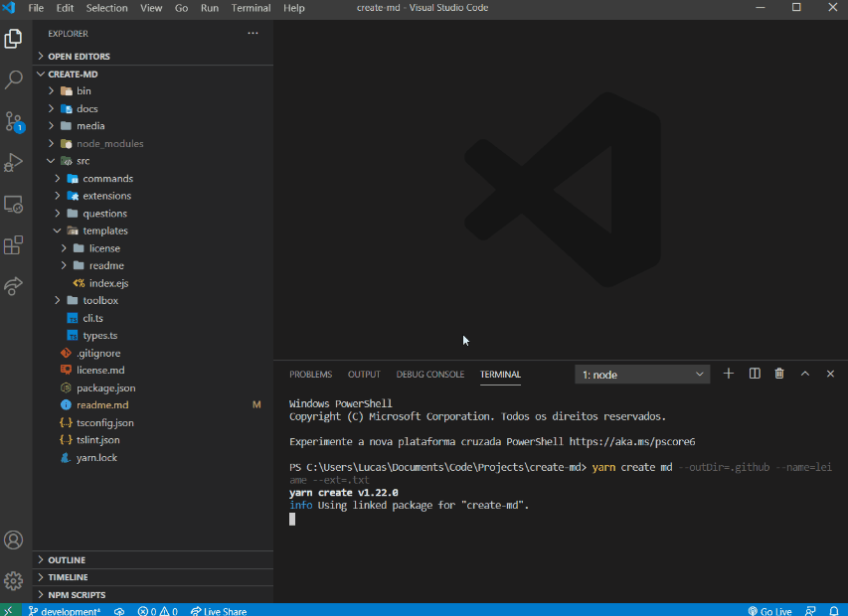Close the terminal panel
Viewport: 848px width, 616px height.
[830, 374]
